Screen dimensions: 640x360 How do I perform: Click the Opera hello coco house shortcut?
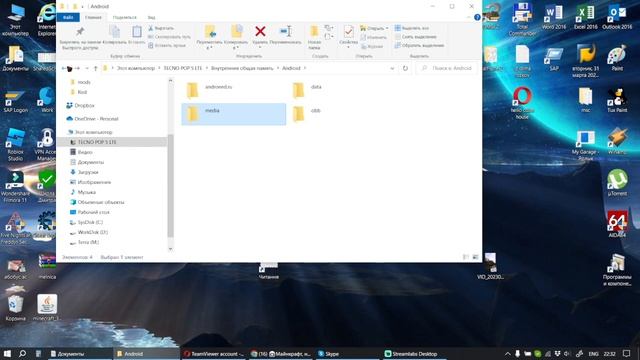(x=522, y=103)
